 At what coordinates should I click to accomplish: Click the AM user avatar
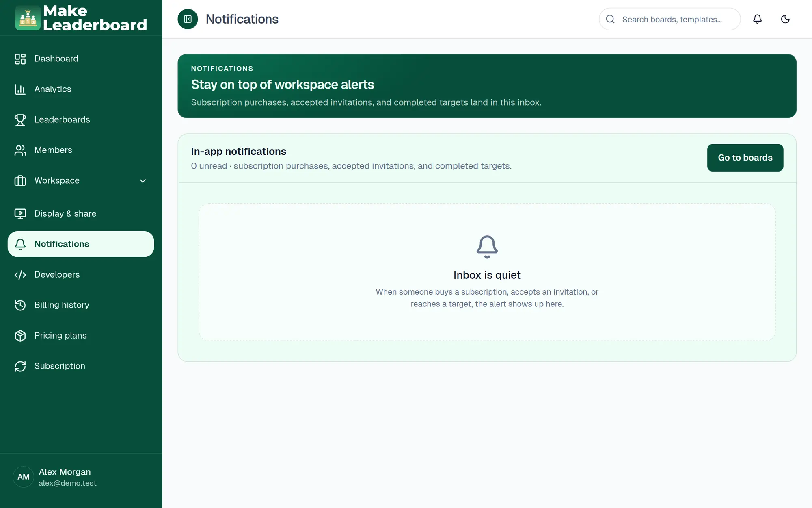point(24,477)
